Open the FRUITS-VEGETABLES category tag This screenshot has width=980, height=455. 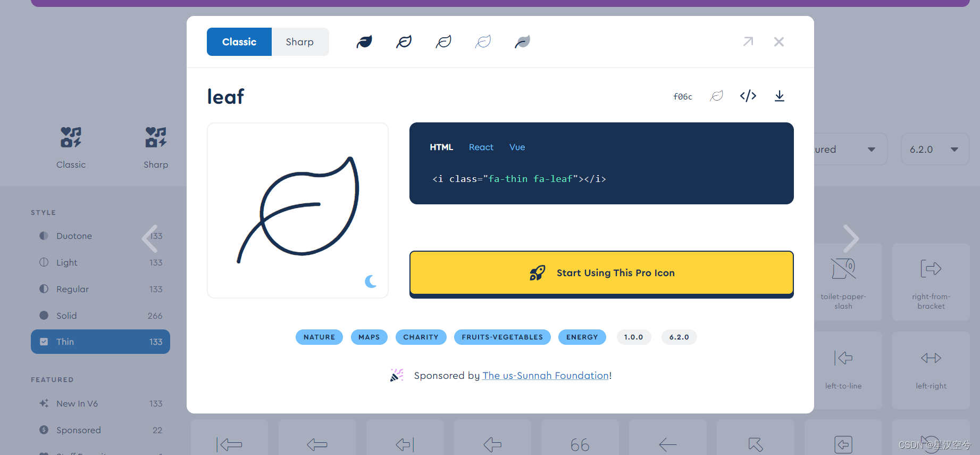(x=502, y=337)
